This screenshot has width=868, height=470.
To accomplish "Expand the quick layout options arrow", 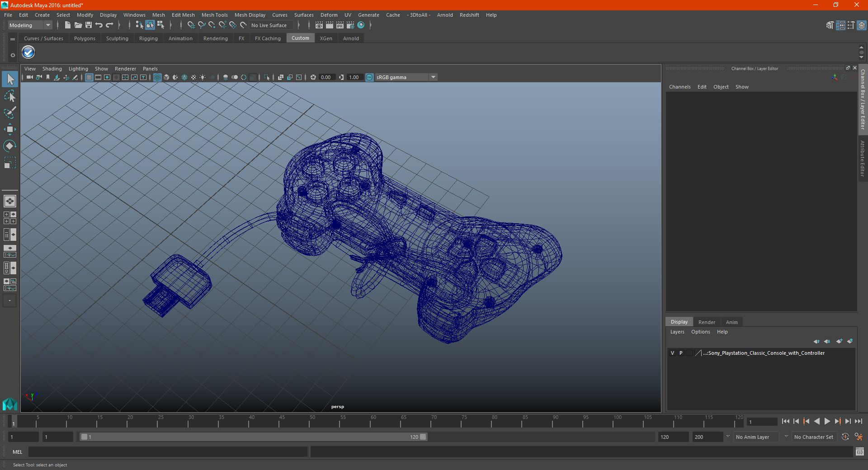I will click(9, 301).
